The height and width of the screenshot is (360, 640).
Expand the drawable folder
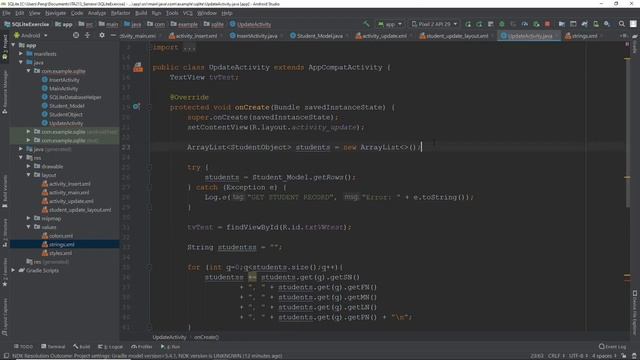pos(29,166)
